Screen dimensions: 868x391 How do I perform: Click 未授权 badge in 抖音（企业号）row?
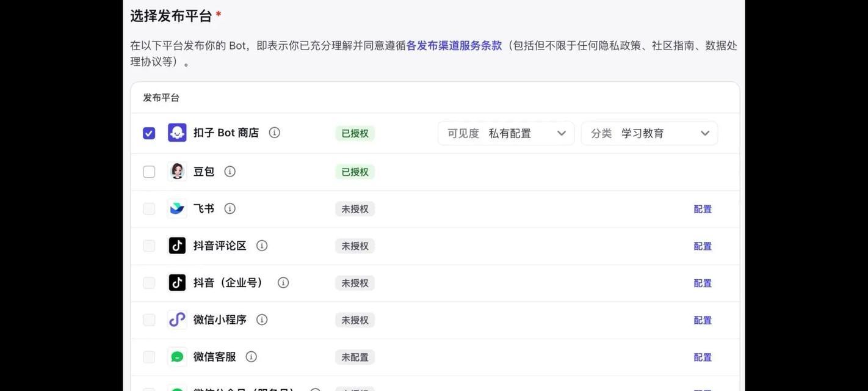[x=355, y=283]
